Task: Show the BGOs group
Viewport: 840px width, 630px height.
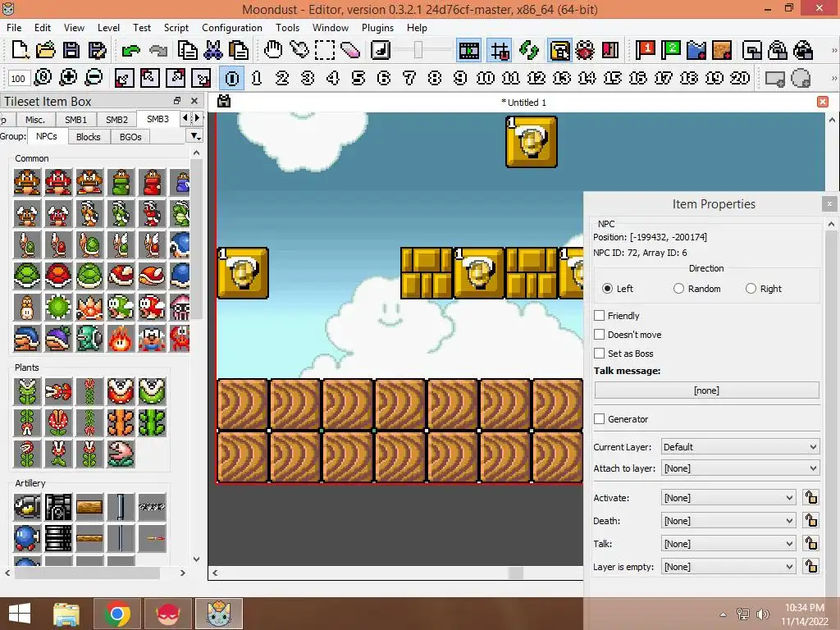Action: point(130,137)
